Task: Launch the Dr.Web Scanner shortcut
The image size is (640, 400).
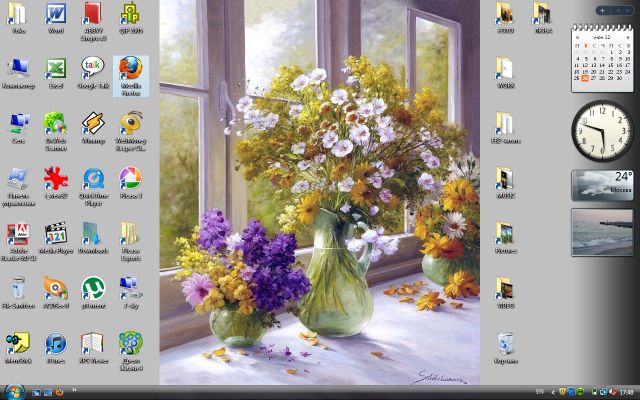Action: (56, 131)
